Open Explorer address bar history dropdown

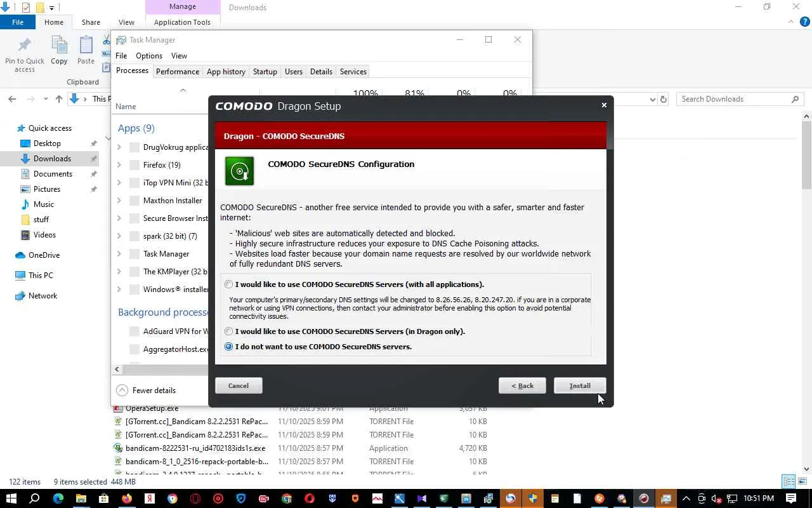pos(652,99)
